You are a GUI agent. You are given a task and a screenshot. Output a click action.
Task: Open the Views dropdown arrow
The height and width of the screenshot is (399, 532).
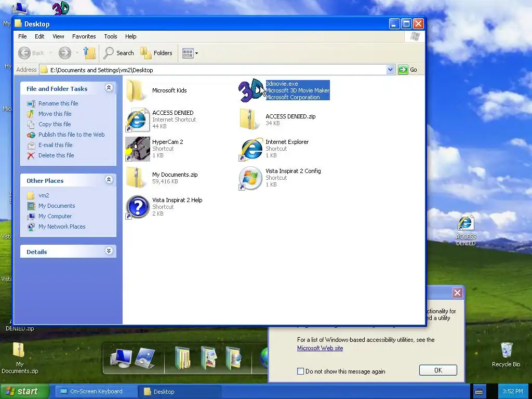point(196,54)
